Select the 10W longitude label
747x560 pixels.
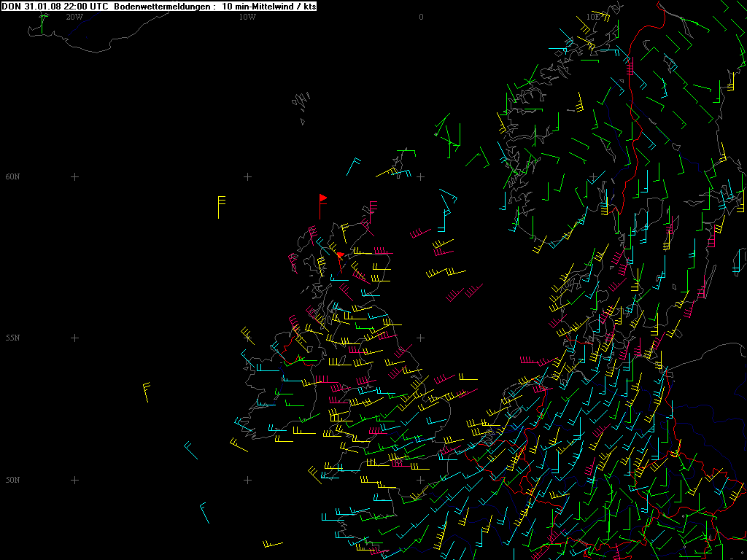coord(247,16)
